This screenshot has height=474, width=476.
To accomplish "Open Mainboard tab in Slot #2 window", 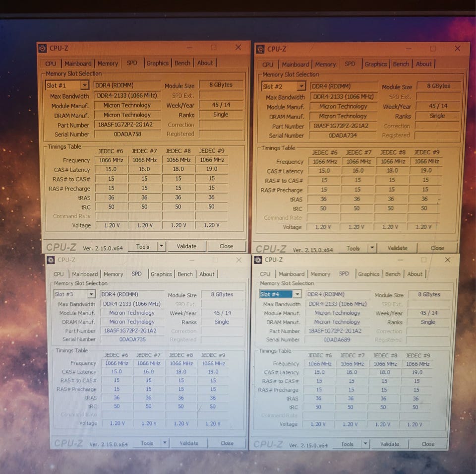I will point(296,65).
